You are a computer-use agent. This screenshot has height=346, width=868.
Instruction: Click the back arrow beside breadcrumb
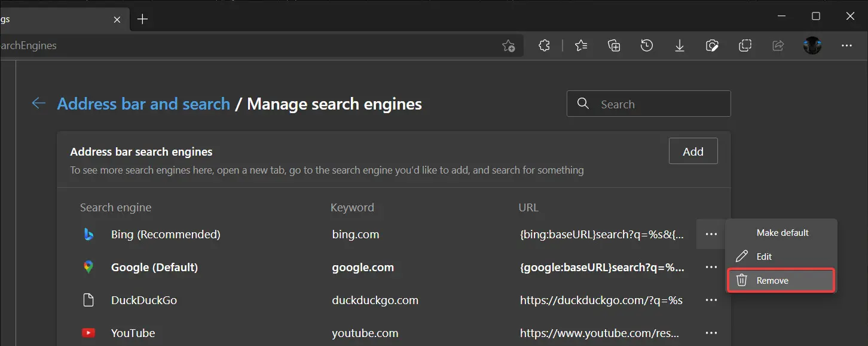pos(39,104)
